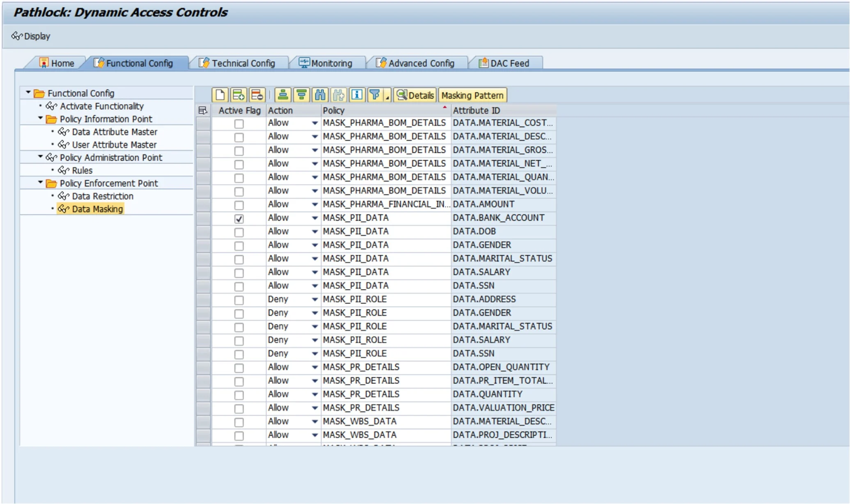Open the filter options dropdown arrow
This screenshot has height=504, width=850.
(x=387, y=96)
